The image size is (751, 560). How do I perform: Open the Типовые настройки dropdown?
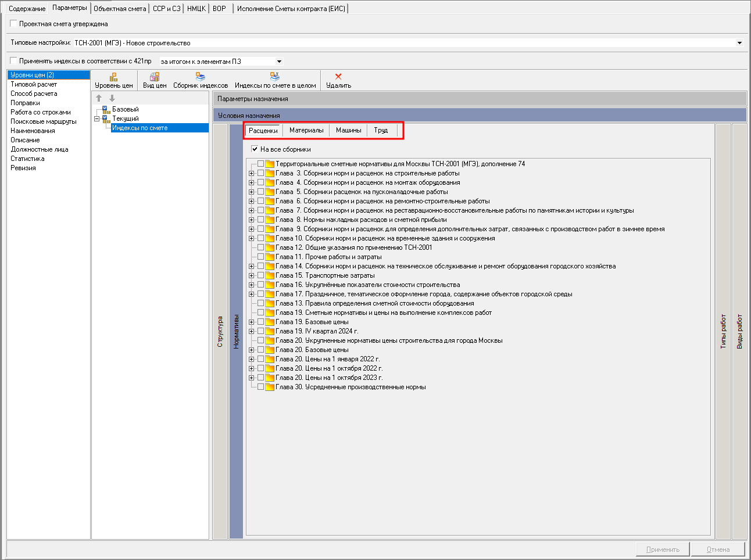pos(739,43)
